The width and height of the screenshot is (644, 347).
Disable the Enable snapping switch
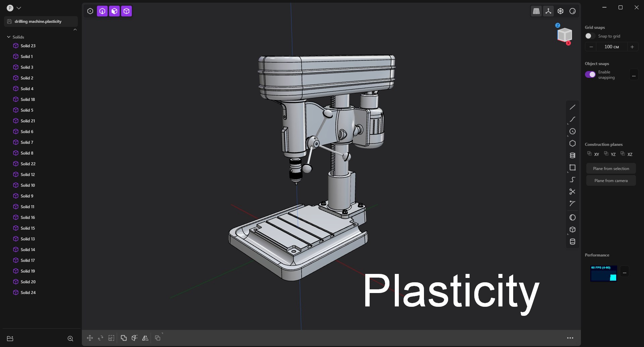tap(590, 74)
